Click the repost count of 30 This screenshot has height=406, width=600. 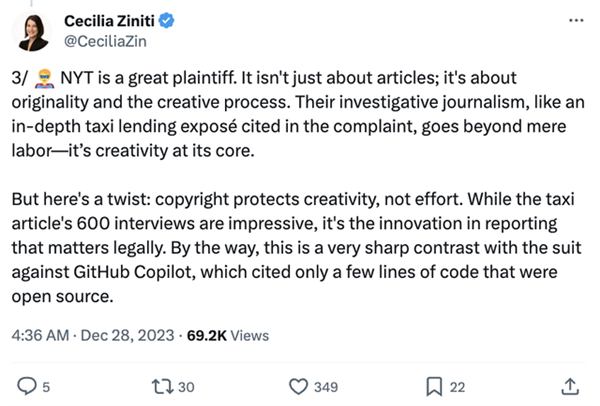click(186, 387)
